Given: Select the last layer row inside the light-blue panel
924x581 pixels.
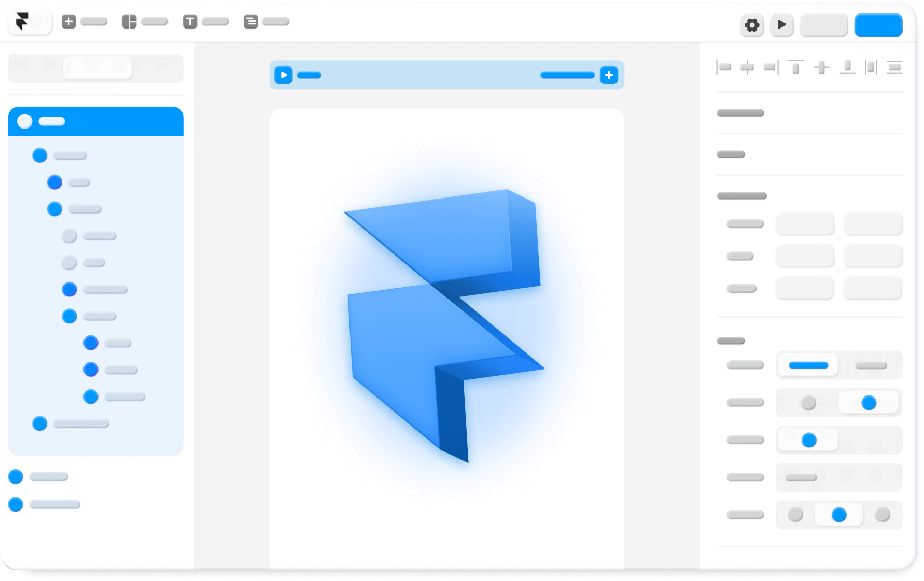Looking at the screenshot, I should click(x=71, y=423).
